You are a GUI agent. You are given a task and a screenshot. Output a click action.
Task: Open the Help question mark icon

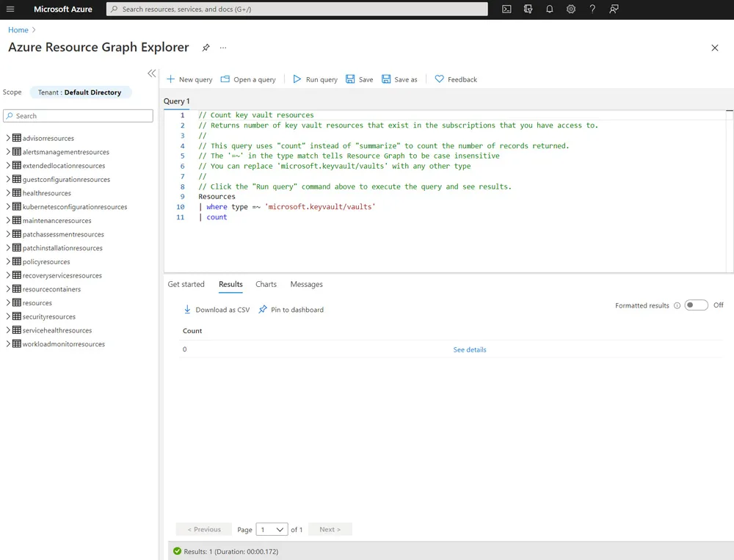click(592, 9)
